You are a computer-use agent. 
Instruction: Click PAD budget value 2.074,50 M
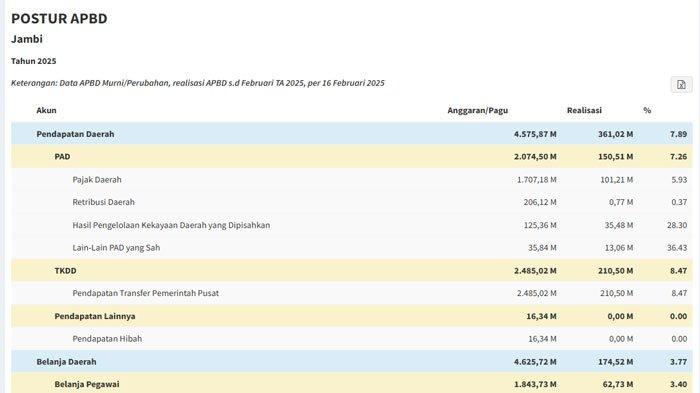pyautogui.click(x=535, y=157)
